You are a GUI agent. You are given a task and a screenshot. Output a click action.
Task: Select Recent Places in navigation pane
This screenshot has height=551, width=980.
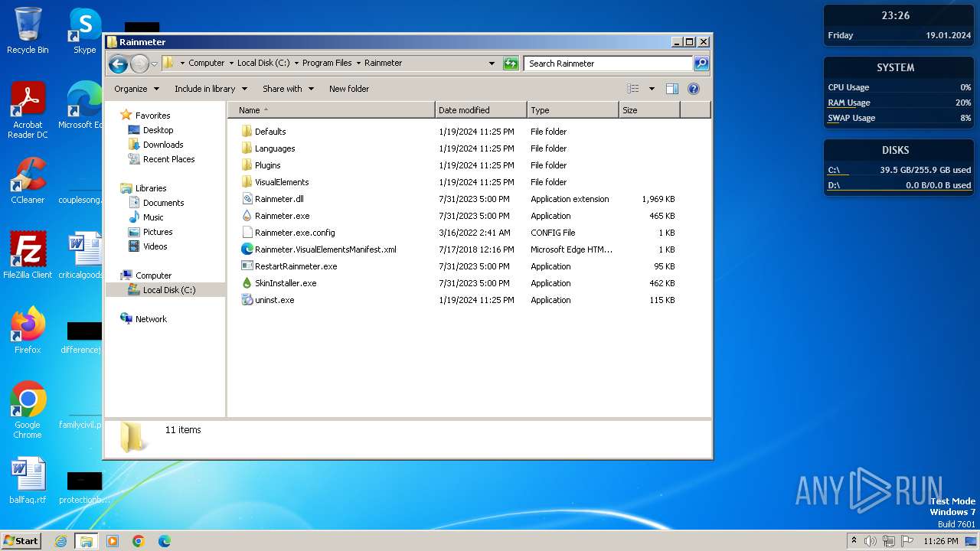pyautogui.click(x=168, y=159)
